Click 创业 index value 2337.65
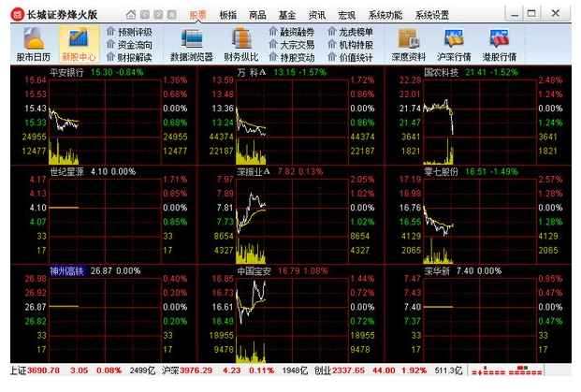This screenshot has height=392, width=581. [x=348, y=370]
